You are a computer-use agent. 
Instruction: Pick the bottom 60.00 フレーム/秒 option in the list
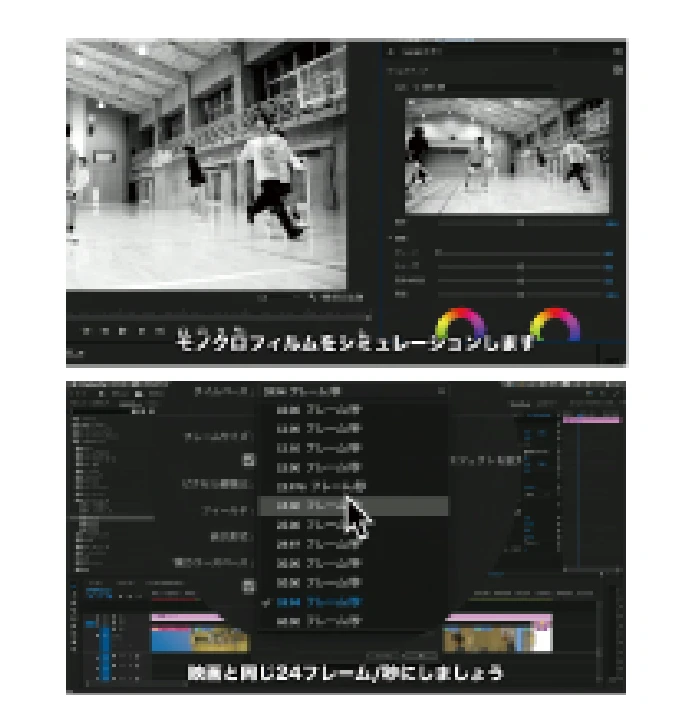pyautogui.click(x=354, y=621)
